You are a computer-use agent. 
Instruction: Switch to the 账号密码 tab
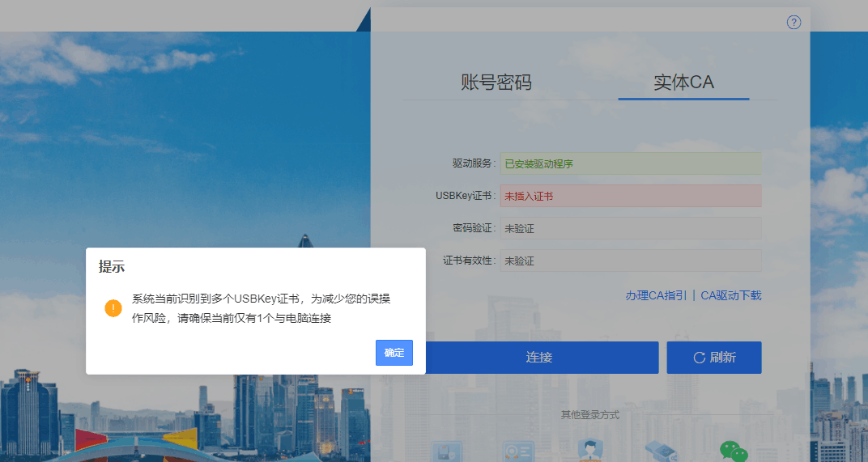point(496,83)
